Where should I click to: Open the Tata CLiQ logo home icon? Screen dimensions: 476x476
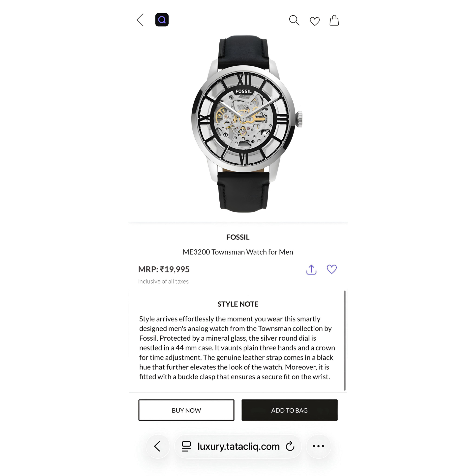162,20
